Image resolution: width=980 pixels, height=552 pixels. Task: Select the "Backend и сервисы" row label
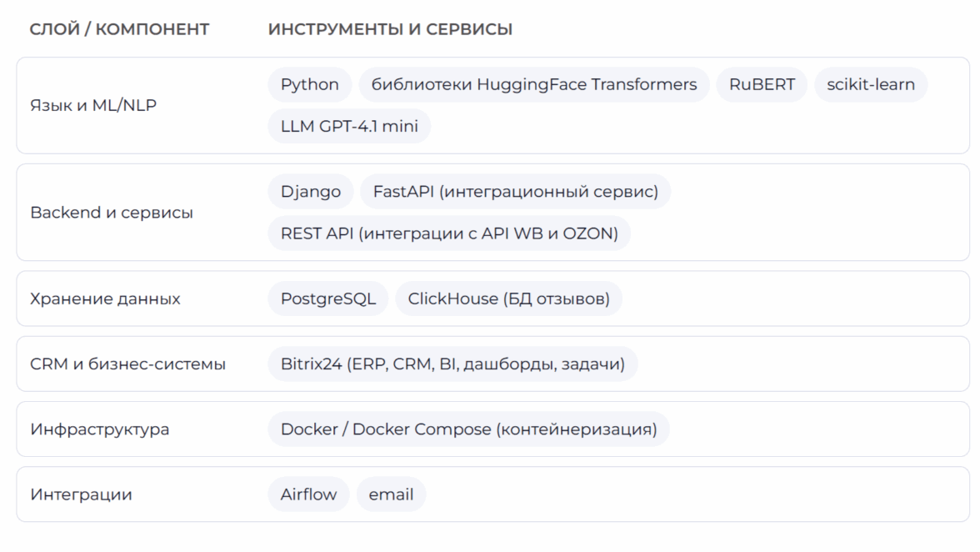[x=112, y=213]
